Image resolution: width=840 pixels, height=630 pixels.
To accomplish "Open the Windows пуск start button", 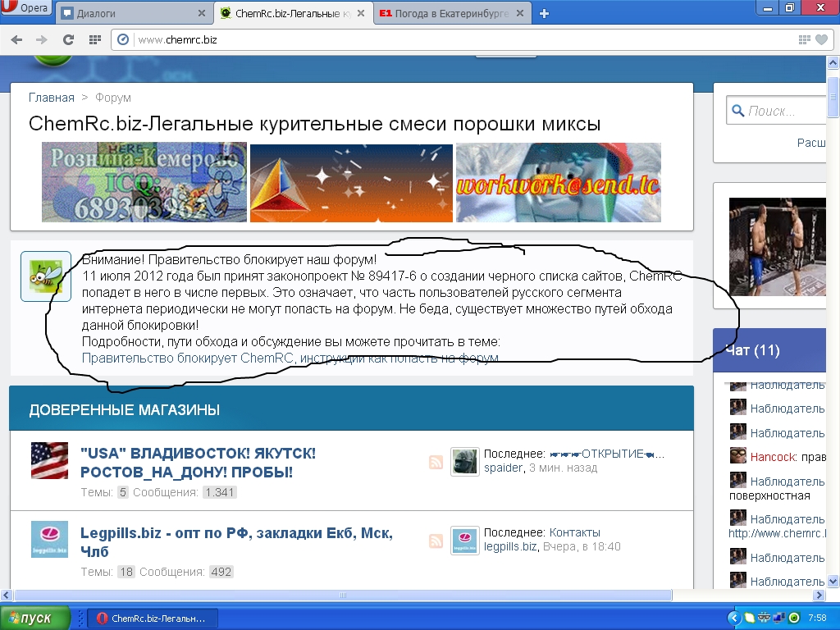I will [x=35, y=619].
